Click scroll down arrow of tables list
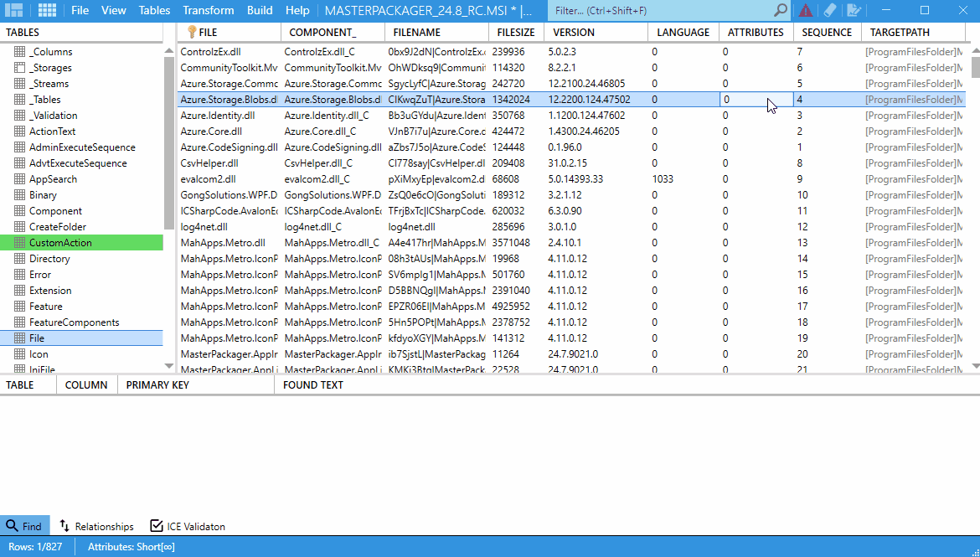The image size is (980, 557). click(168, 366)
